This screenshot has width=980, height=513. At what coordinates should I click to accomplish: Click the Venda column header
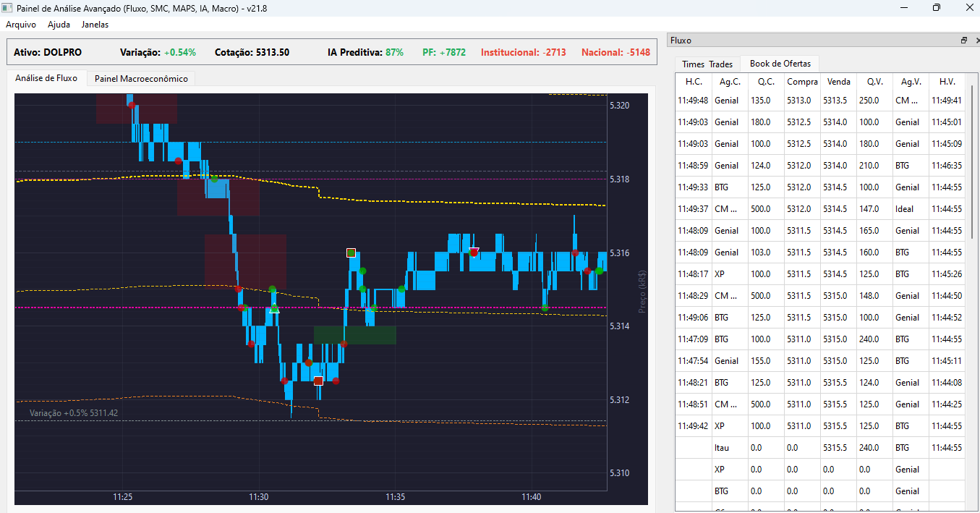[838, 82]
